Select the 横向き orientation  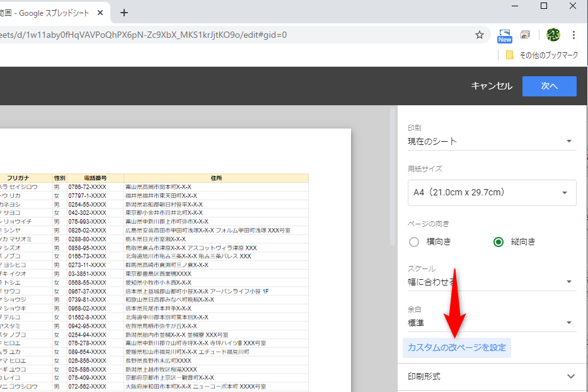pyautogui.click(x=414, y=242)
